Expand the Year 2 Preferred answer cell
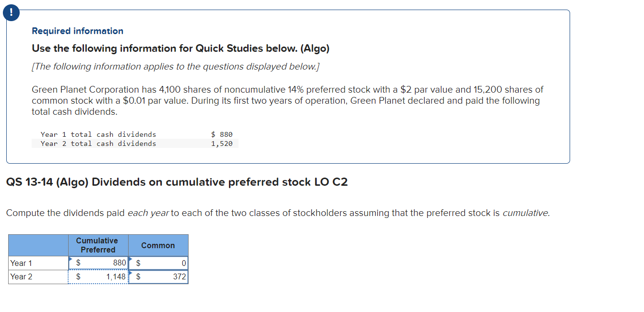 tap(98, 276)
